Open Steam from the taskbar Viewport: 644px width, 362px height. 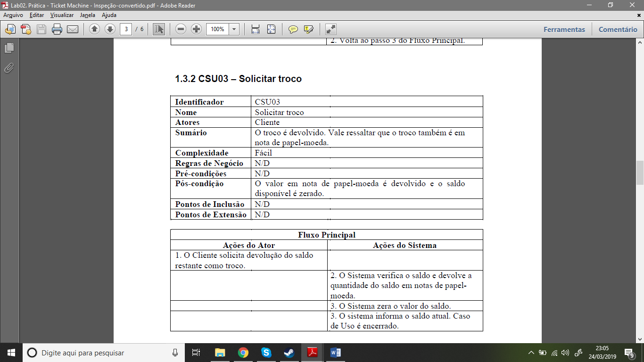pos(289,353)
